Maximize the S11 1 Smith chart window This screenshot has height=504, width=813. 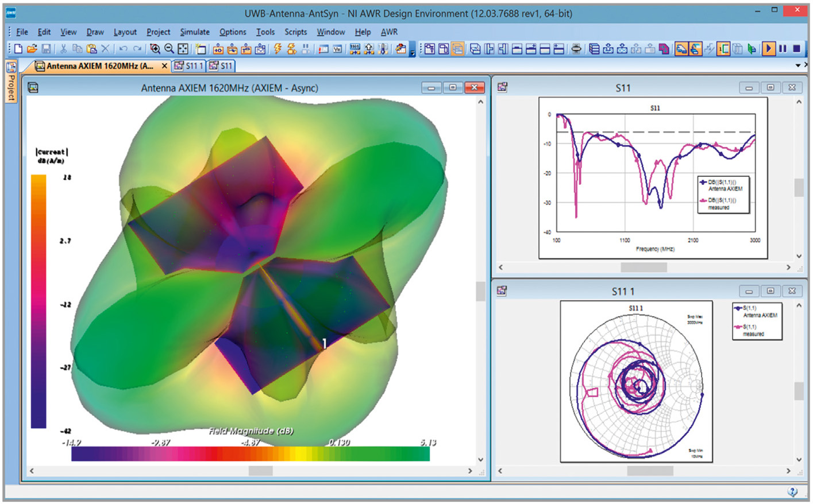[x=770, y=291]
